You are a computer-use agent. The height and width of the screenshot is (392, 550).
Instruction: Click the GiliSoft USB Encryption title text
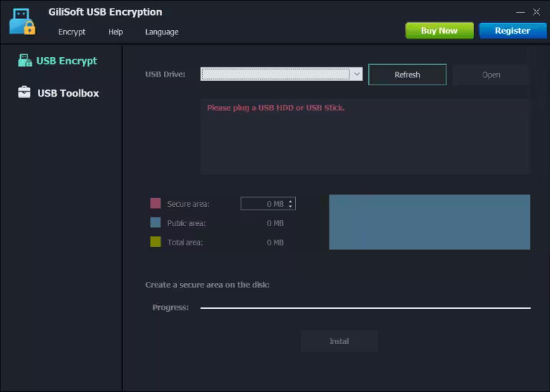click(105, 12)
